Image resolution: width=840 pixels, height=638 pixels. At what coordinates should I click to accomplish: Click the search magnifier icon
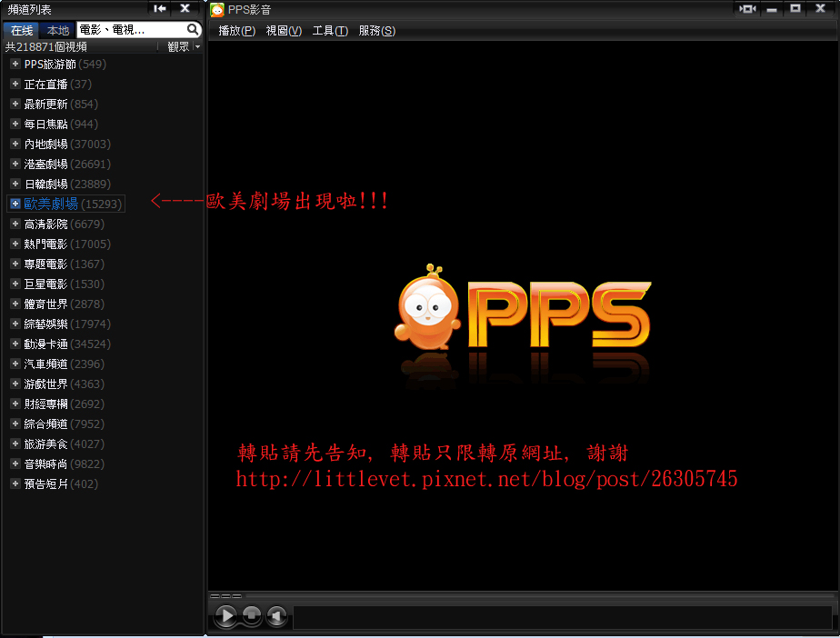[193, 29]
